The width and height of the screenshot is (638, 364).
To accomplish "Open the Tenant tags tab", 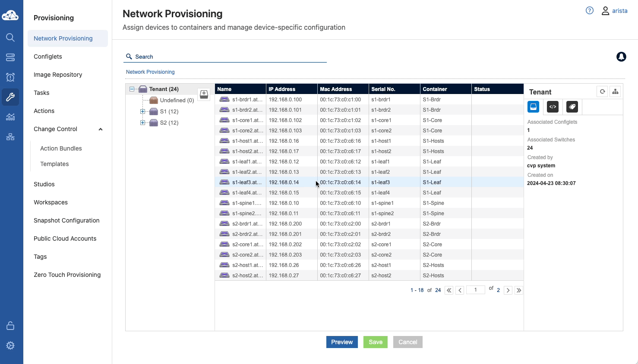I will click(572, 107).
